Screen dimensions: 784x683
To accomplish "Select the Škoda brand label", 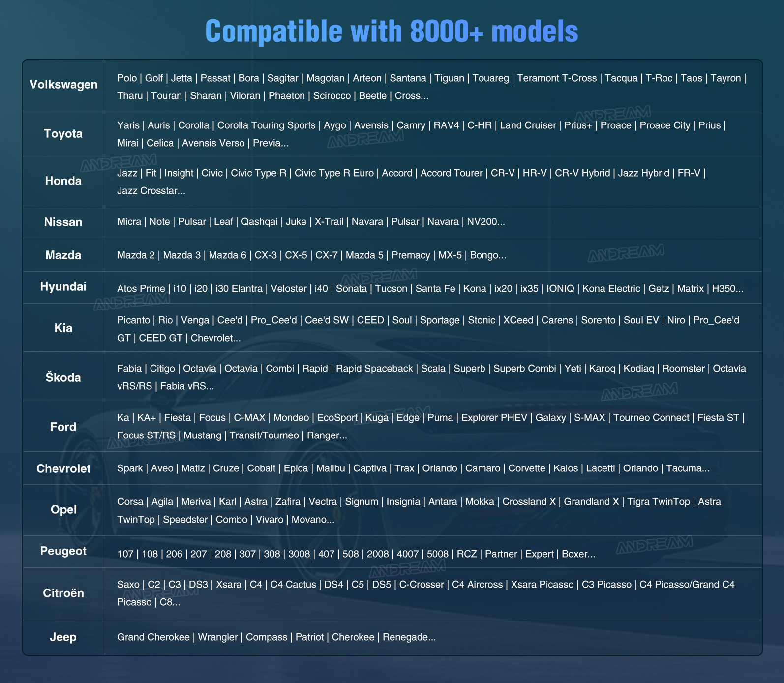I will click(63, 377).
